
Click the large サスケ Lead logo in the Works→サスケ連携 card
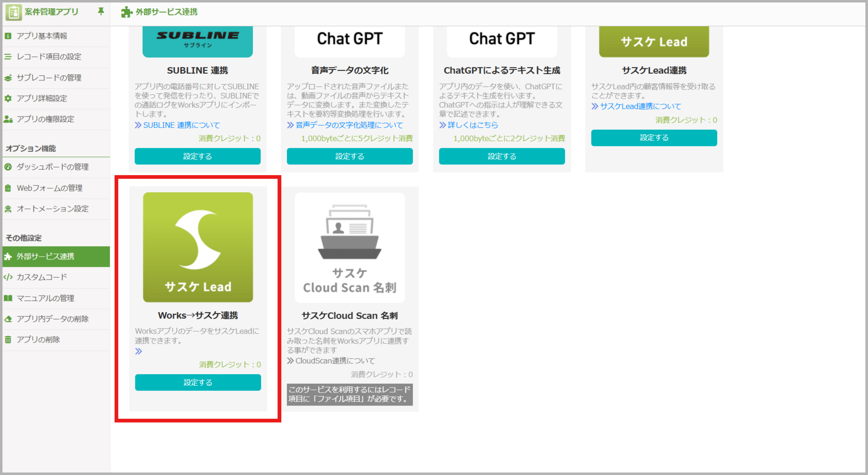pos(198,247)
